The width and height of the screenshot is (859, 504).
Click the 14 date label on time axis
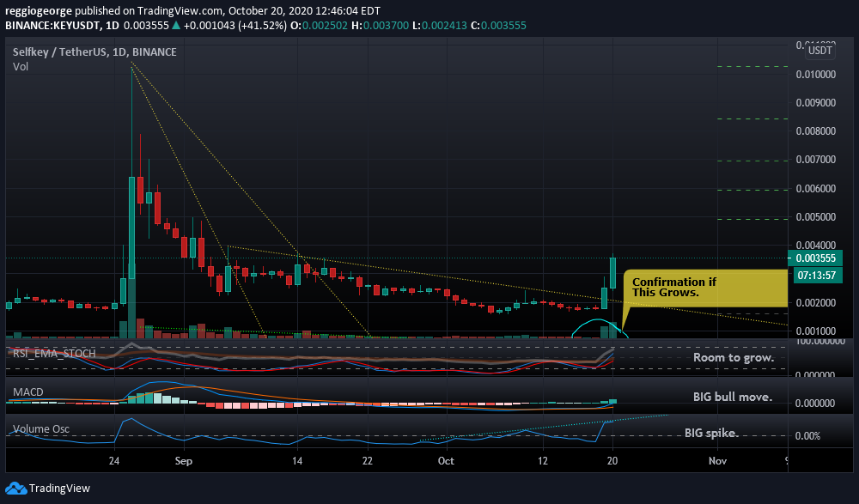click(297, 461)
